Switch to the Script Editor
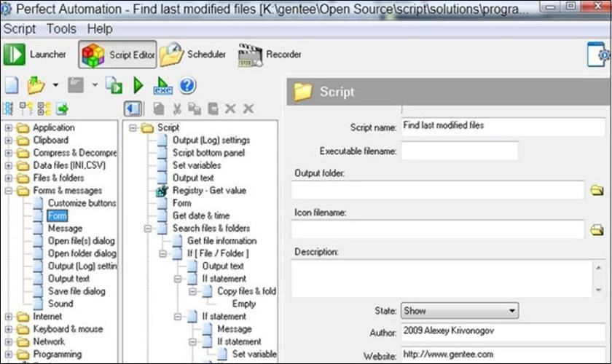This screenshot has width=612, height=364. (x=117, y=55)
